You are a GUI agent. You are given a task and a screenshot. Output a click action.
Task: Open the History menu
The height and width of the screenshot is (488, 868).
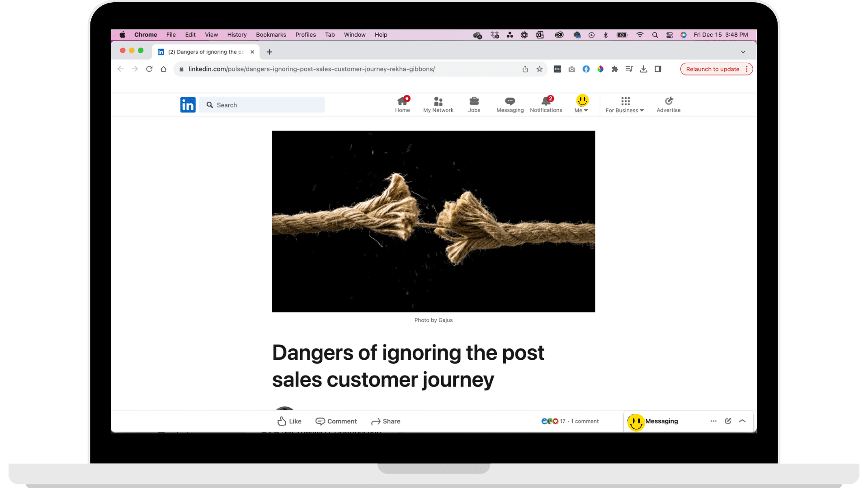(x=236, y=35)
